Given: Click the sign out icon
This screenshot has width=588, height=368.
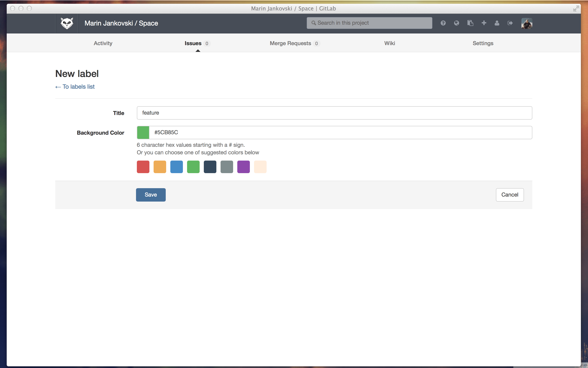Looking at the screenshot, I should 510,23.
